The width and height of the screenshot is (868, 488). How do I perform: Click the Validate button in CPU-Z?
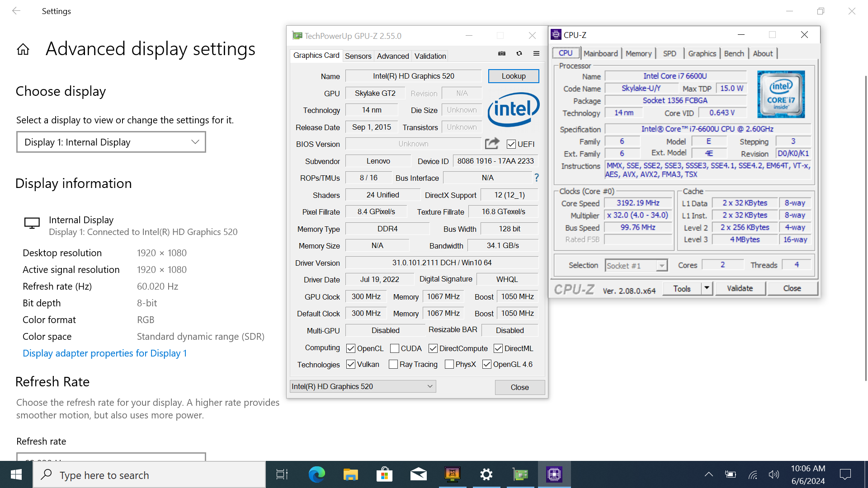740,288
